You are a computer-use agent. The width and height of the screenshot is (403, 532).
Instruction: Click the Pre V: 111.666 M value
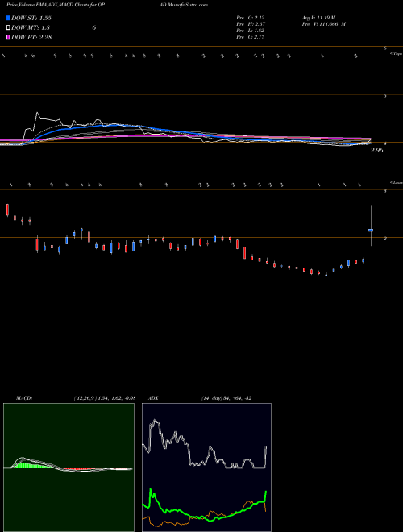click(x=323, y=24)
